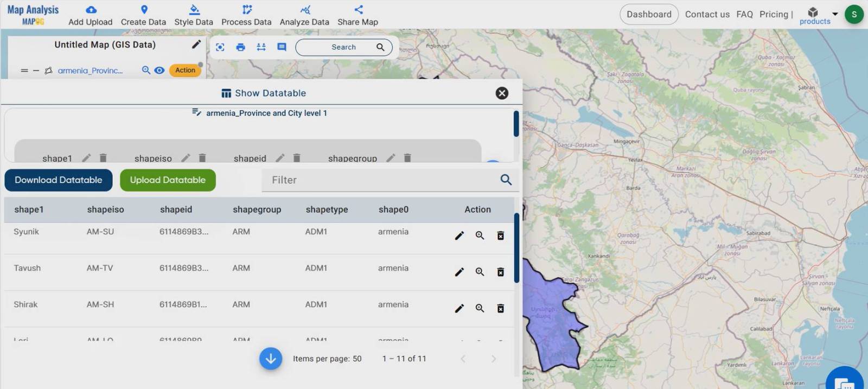The height and width of the screenshot is (389, 868).
Task: Click the Download Datatable button
Action: tap(59, 180)
